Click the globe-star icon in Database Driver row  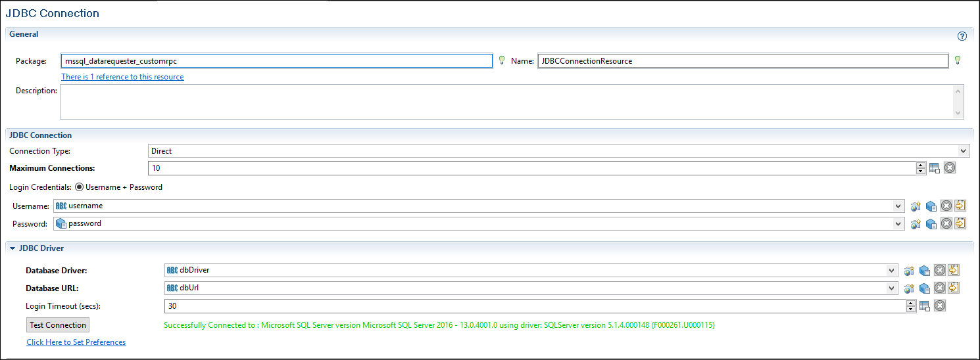909,270
